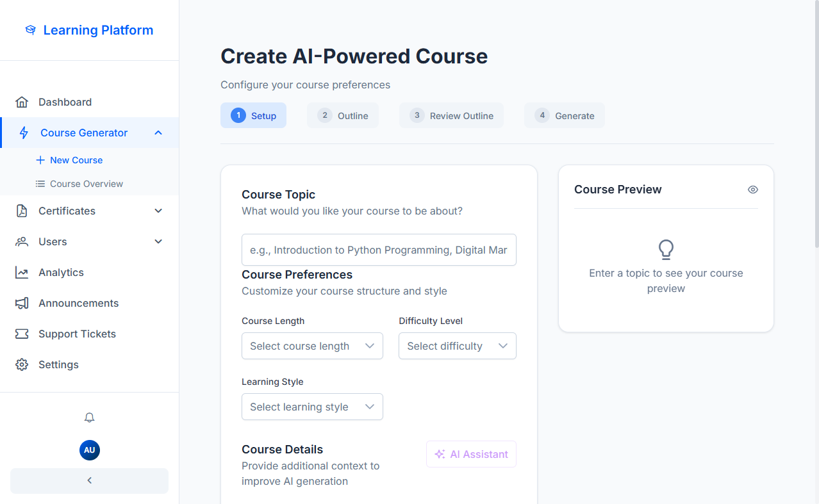
Task: Open Settings via the gear icon
Action: click(22, 365)
